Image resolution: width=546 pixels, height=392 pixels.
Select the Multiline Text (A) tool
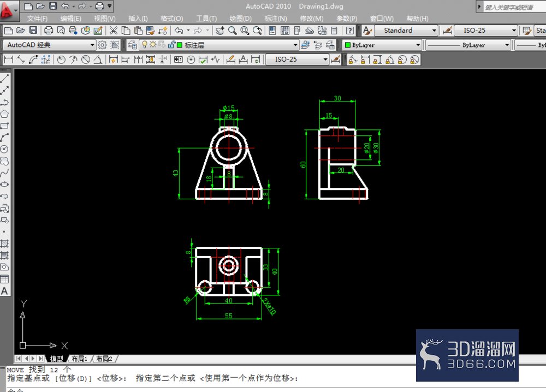4,290
